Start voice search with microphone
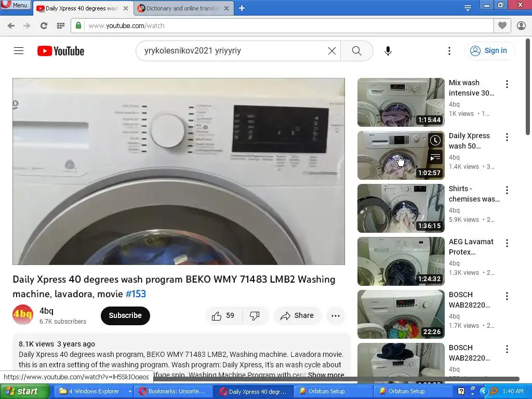 point(388,51)
